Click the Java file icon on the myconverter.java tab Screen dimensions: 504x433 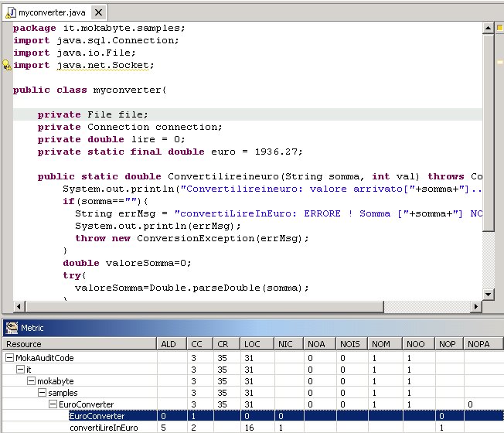tap(11, 13)
